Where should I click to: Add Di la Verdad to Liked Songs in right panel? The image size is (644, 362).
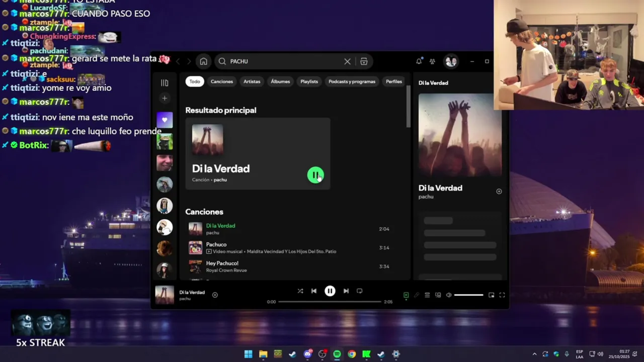499,192
